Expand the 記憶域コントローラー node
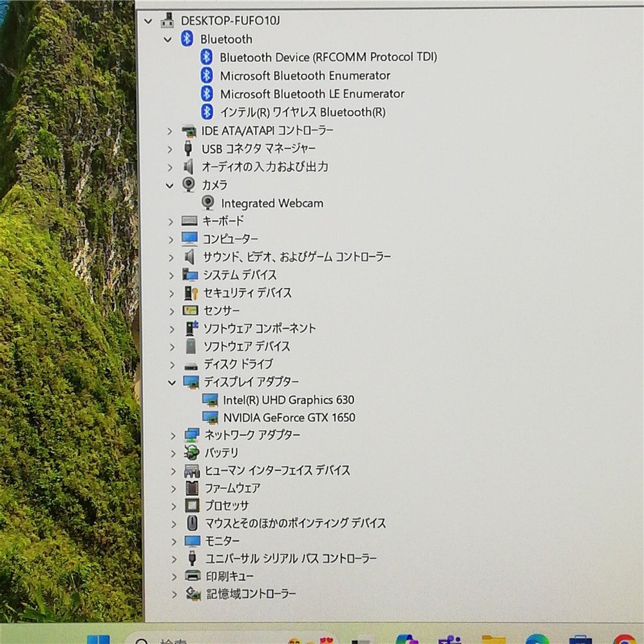The height and width of the screenshot is (644, 644). [x=174, y=594]
